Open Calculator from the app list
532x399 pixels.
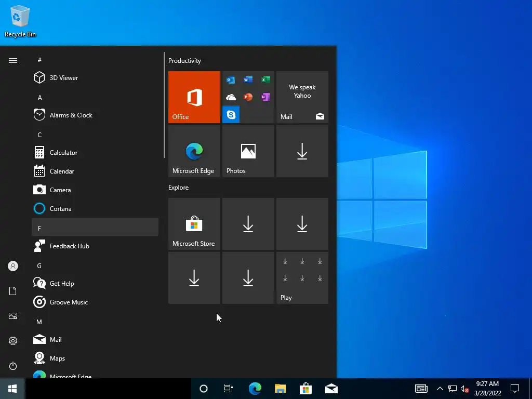pyautogui.click(x=95, y=153)
